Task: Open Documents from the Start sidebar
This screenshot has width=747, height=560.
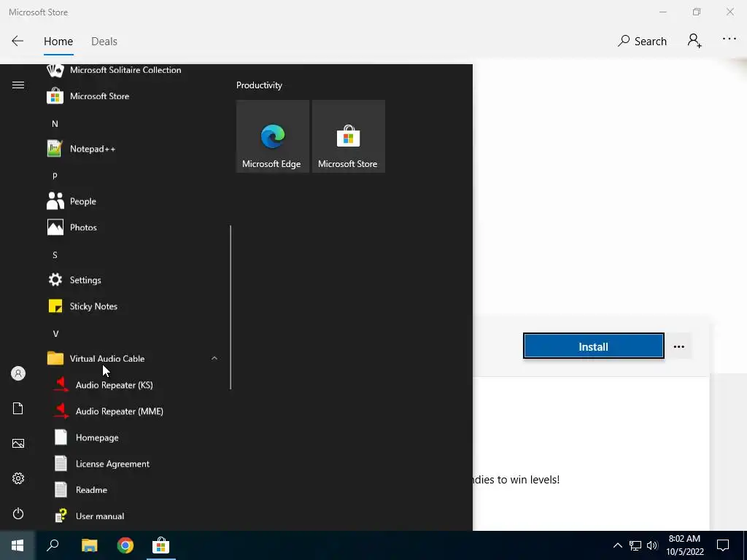Action: click(18, 408)
